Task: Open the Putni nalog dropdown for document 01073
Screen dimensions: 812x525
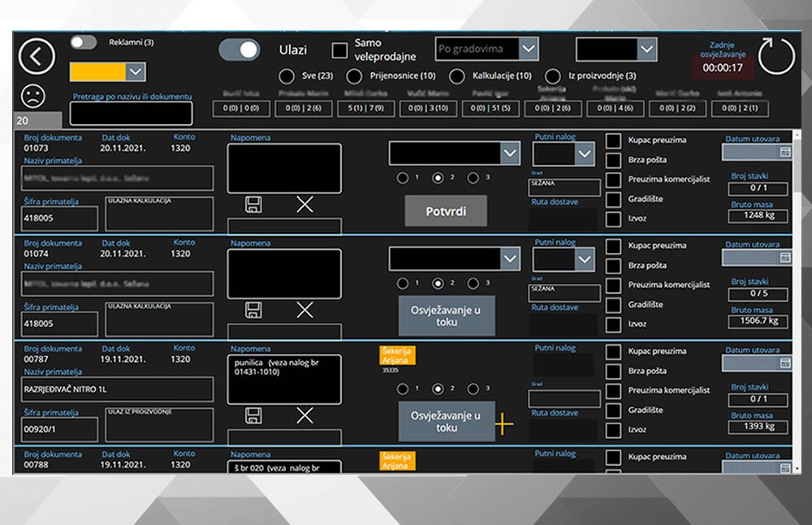Action: click(564, 153)
